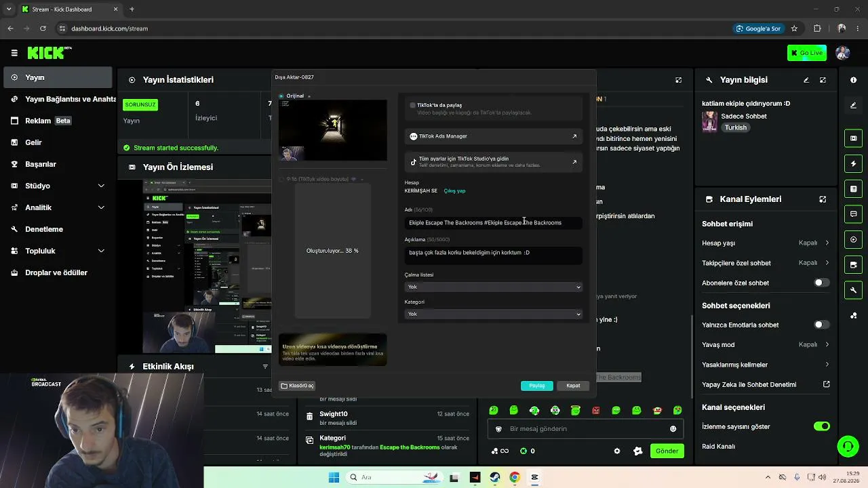Open the emoji picker in message box

point(673,428)
